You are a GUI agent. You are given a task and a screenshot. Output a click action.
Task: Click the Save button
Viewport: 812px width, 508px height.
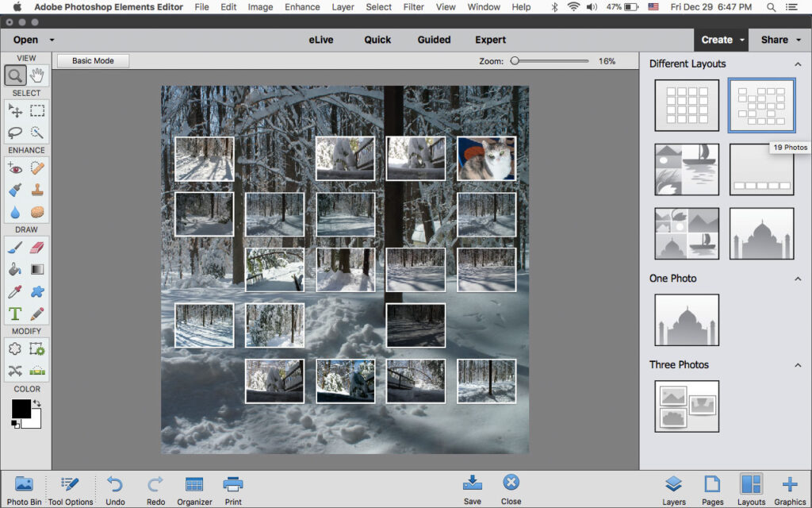[x=473, y=487]
